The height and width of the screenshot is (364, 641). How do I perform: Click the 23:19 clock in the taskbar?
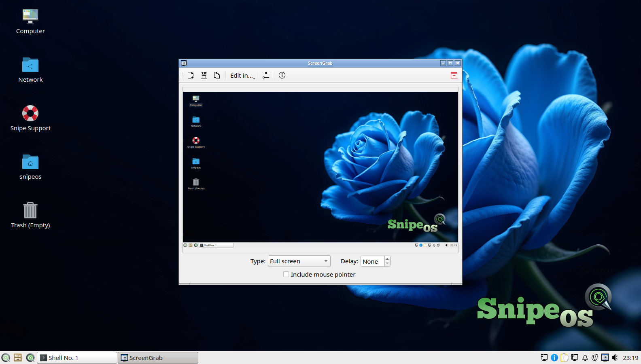(630, 358)
